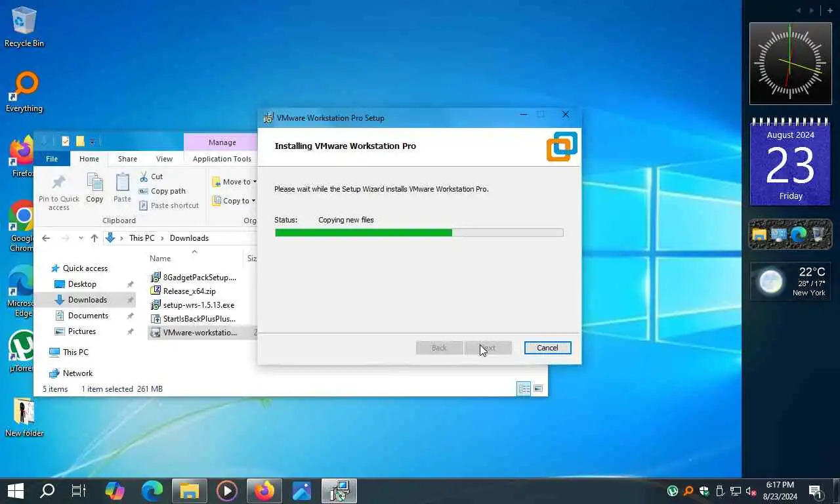Viewport: 840px width, 504px height.
Task: Add a gadget with the plus button
Action: (829, 10)
